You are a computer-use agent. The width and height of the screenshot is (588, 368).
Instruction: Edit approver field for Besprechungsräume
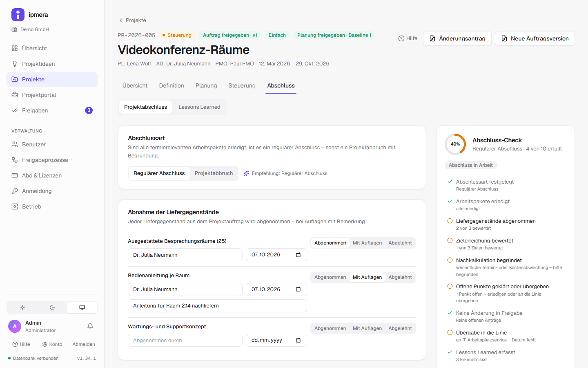click(185, 255)
